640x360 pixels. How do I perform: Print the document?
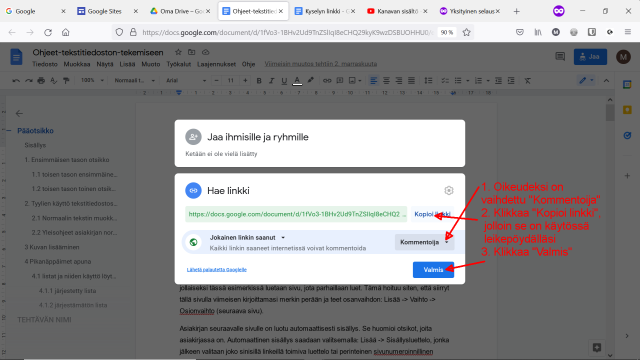click(41, 81)
